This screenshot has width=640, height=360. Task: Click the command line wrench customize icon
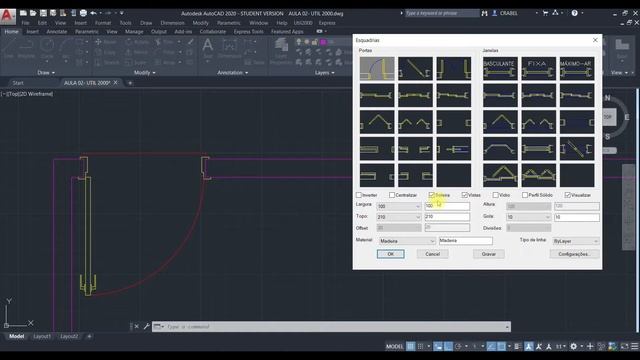pos(147,327)
